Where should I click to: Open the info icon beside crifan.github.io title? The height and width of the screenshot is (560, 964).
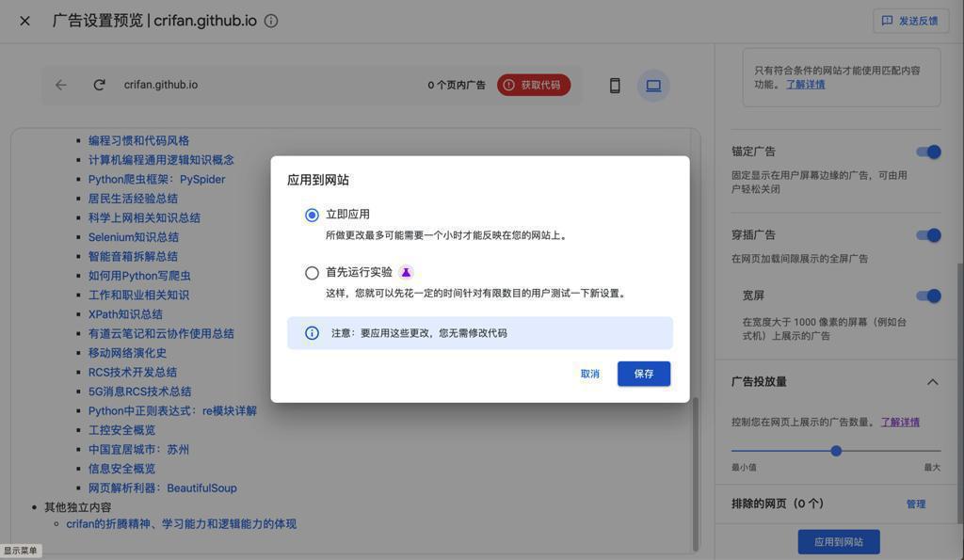point(271,21)
